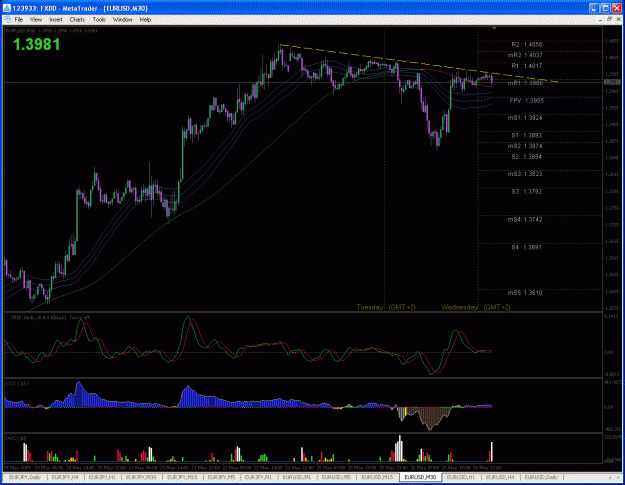Switch to the EURJPY,M5 chart tab
Image resolution: width=625 pixels, height=485 pixels.
tap(221, 477)
